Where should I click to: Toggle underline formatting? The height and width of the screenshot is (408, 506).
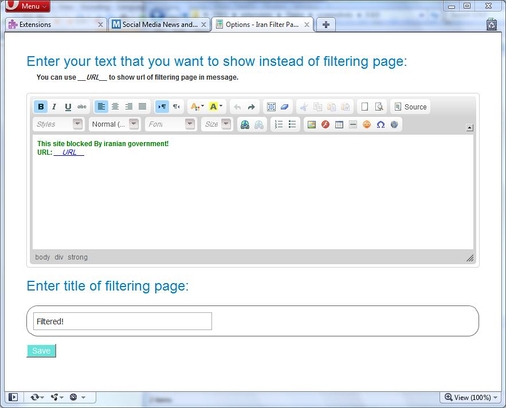pos(68,107)
